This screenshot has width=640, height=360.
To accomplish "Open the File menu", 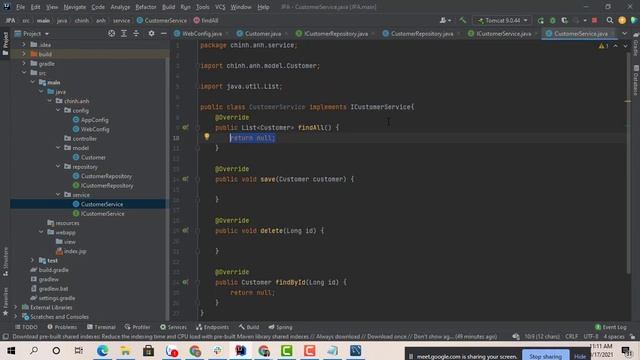I will (x=20, y=7).
